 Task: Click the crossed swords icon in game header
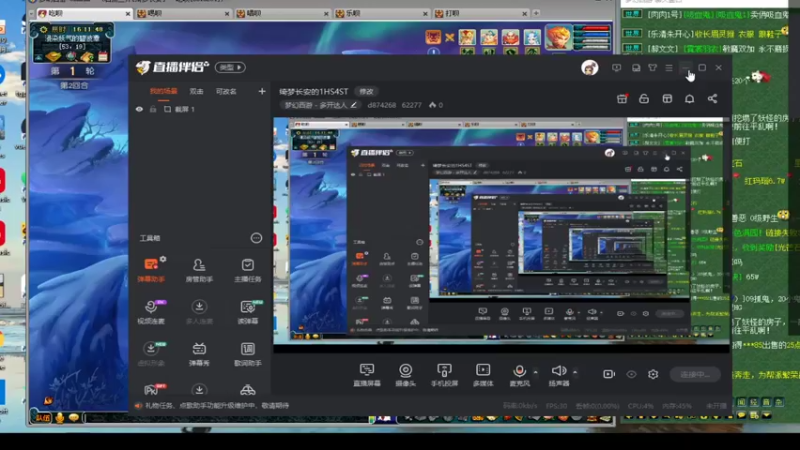coord(449,37)
